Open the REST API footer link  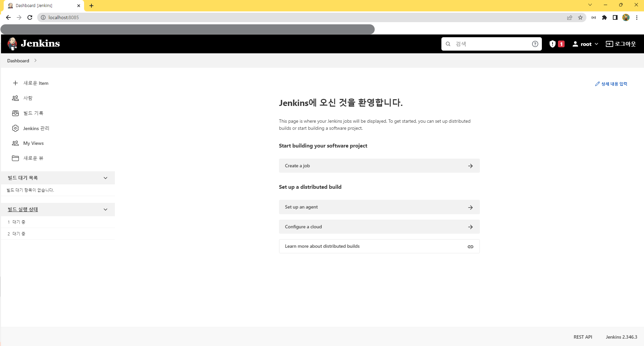[583, 337]
